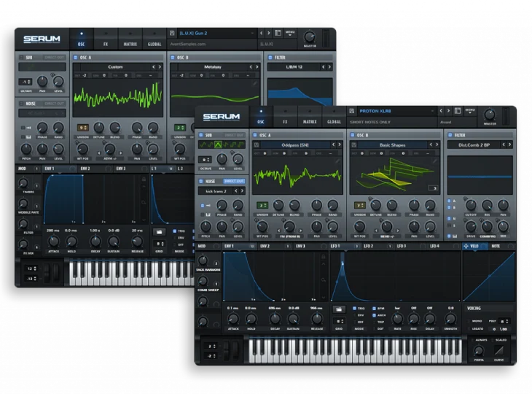Select previous wavetable before Basic Shapes
Image resolution: width=532 pixels, height=394 pixels.
point(431,144)
